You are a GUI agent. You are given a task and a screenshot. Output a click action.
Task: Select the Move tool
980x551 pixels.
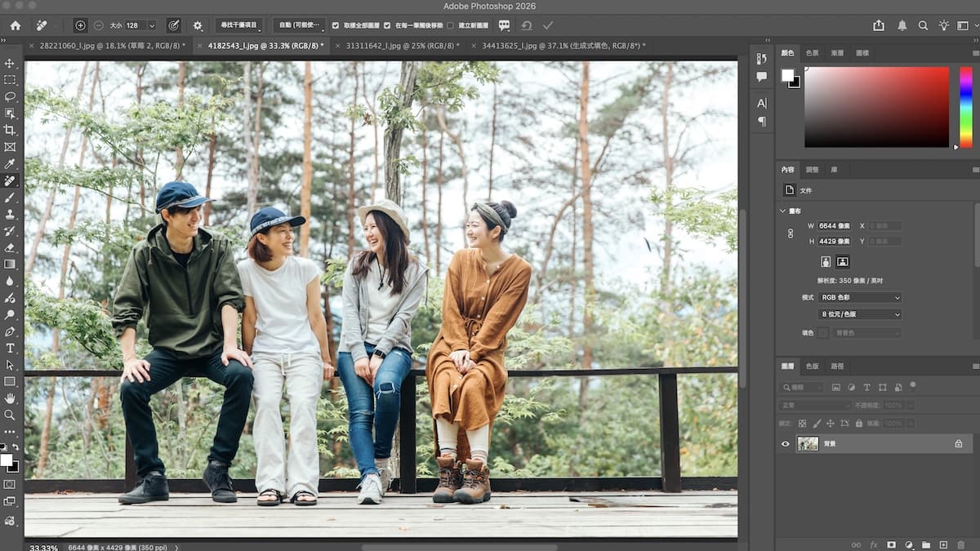tap(10, 63)
